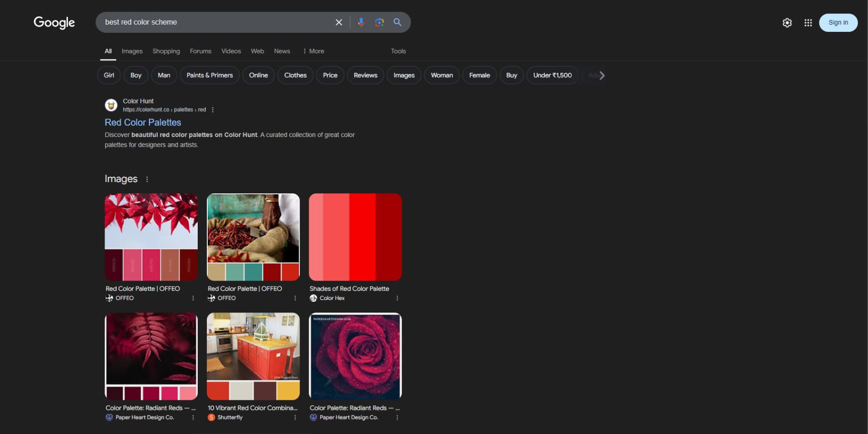Click the Sign in button
This screenshot has width=868, height=434.
[x=838, y=22]
